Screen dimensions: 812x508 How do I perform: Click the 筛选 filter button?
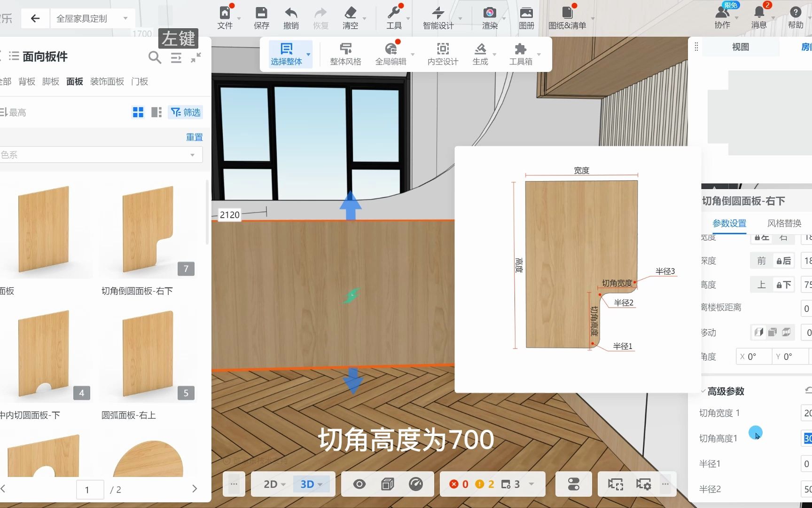click(185, 112)
